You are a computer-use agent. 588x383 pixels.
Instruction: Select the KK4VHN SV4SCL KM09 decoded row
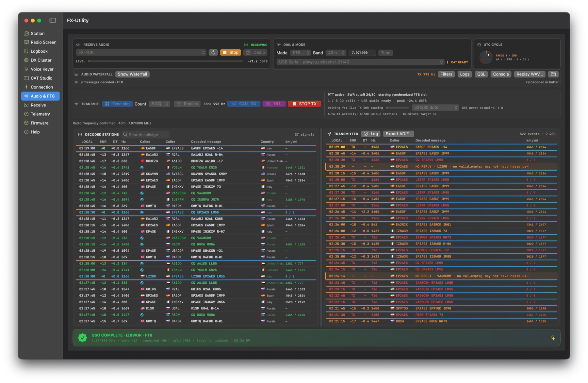point(196,174)
